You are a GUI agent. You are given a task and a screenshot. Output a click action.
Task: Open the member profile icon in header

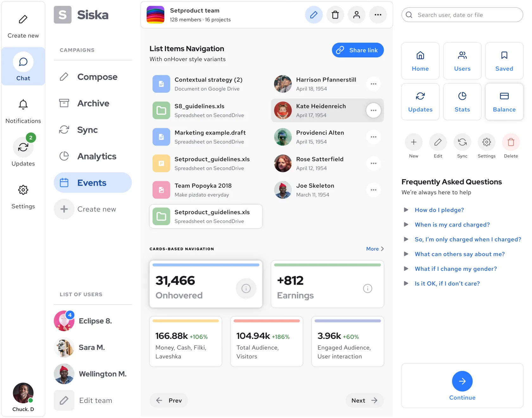pos(356,15)
